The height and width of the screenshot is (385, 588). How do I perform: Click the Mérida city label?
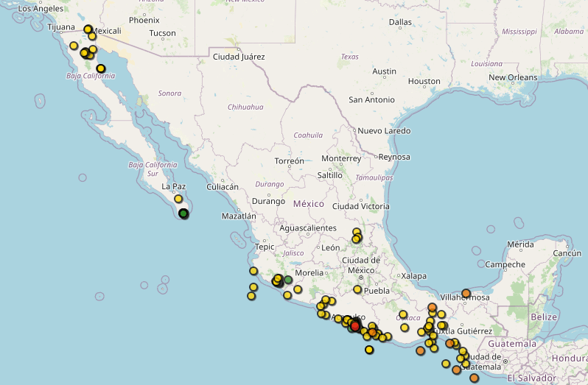tap(520, 244)
